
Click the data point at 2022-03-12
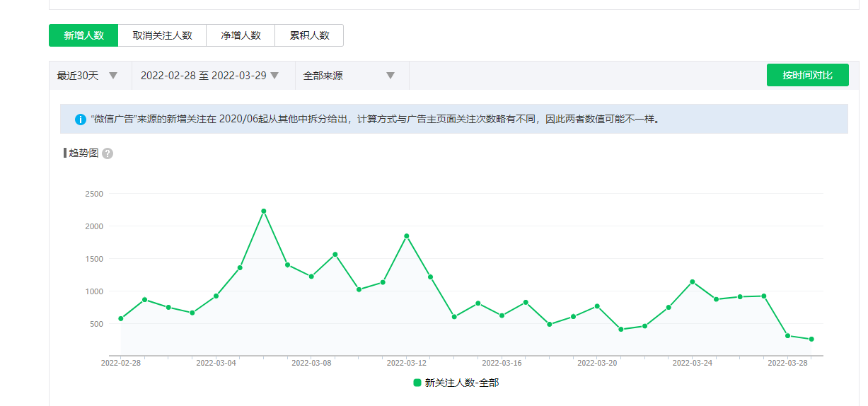click(x=407, y=236)
